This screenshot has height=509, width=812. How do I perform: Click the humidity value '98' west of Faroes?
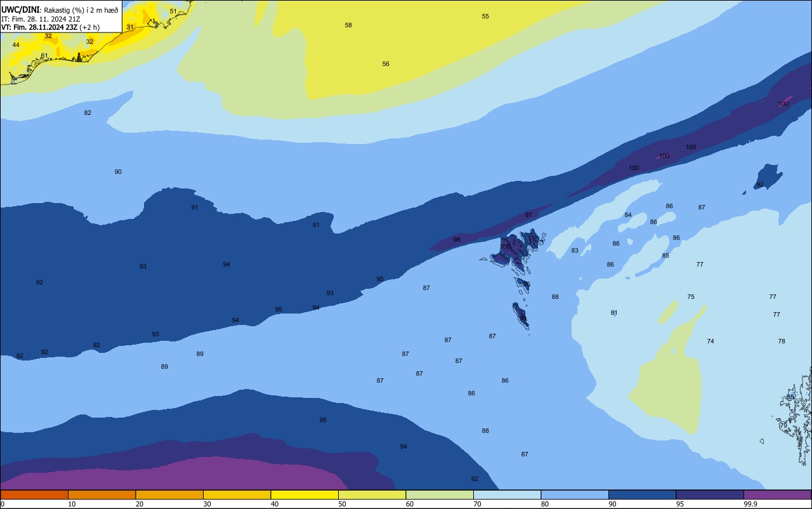(457, 240)
